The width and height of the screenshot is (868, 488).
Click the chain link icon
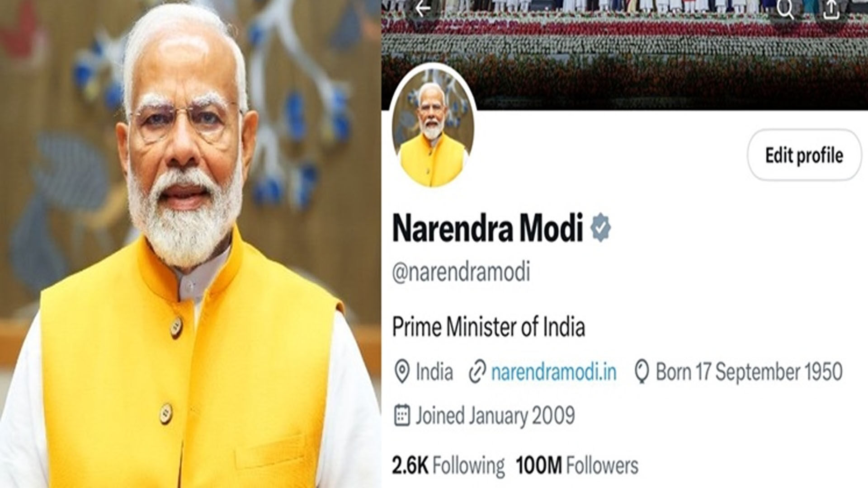click(477, 372)
